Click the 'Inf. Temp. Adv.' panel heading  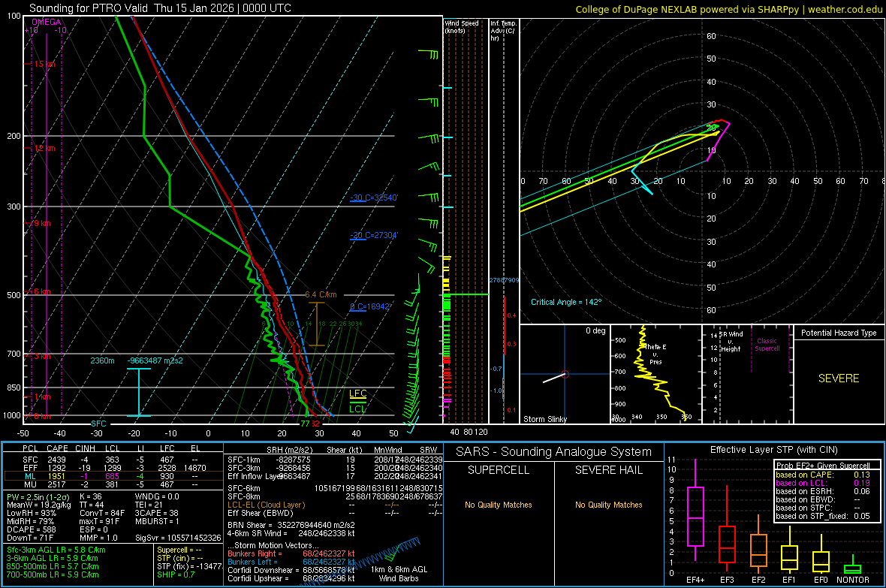pos(503,31)
